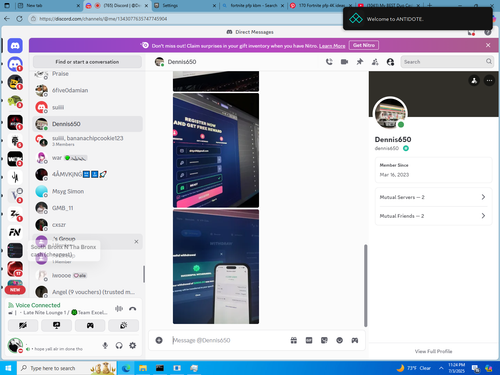Open the suiiii direct message

coord(87,107)
